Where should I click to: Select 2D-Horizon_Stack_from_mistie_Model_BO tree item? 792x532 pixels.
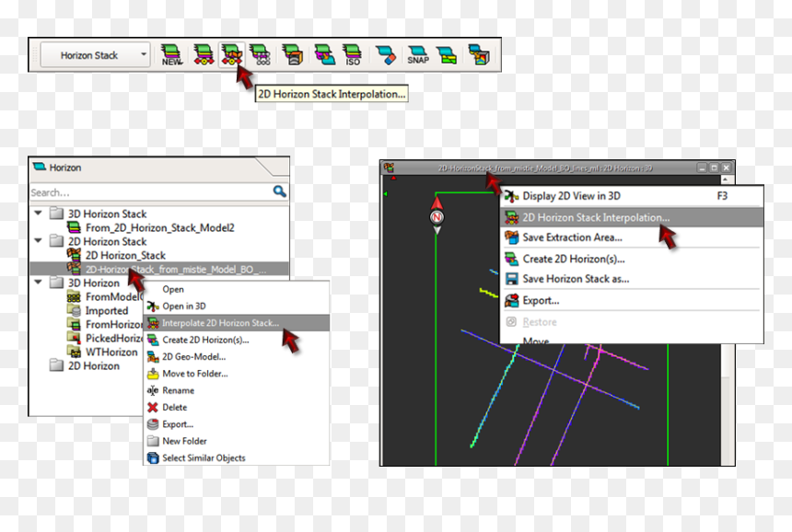[159, 269]
